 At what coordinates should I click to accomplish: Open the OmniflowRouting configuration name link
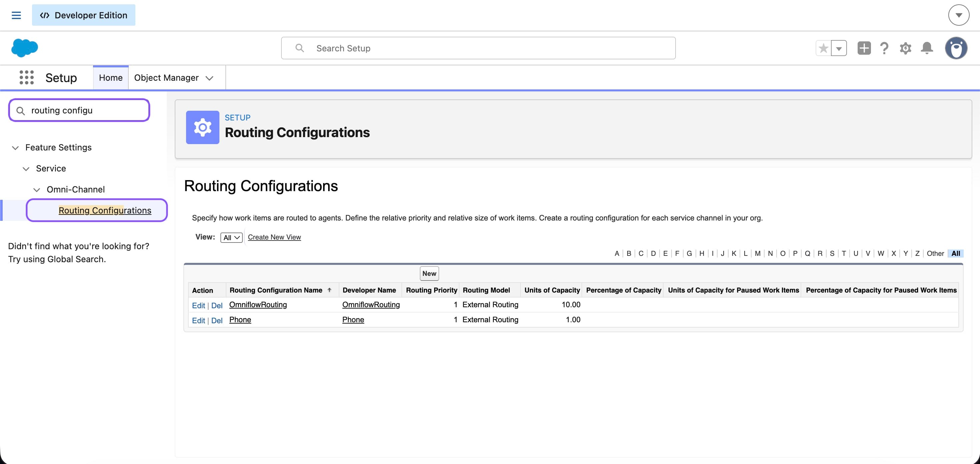pyautogui.click(x=258, y=305)
